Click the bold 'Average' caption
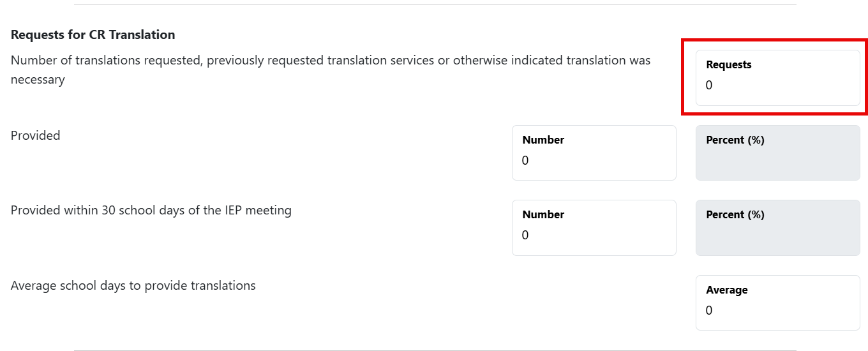Screen dimensions: 868x351 pyautogui.click(x=727, y=290)
